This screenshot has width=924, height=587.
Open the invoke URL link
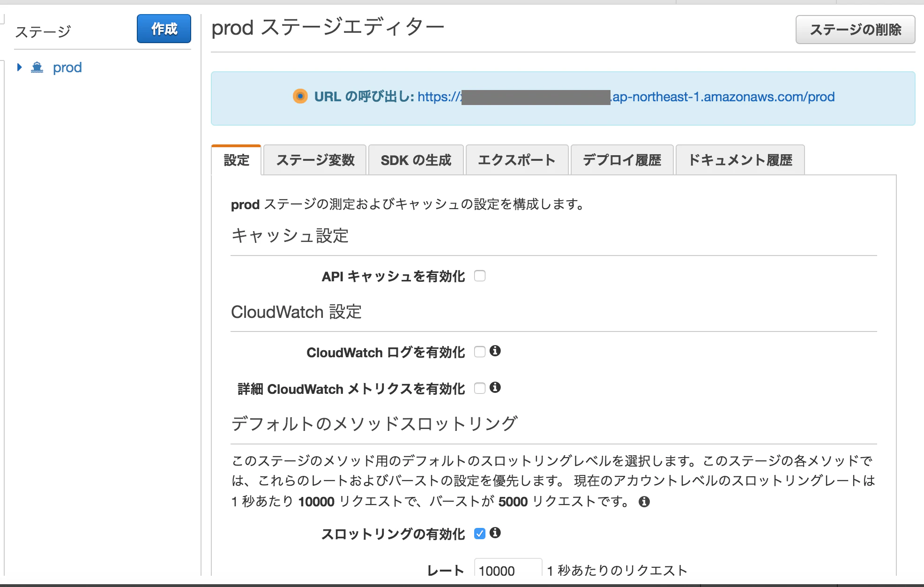point(626,97)
